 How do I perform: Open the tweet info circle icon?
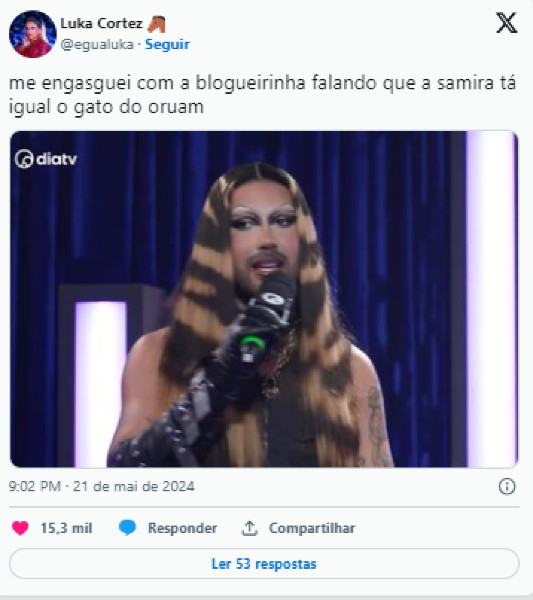point(507,486)
